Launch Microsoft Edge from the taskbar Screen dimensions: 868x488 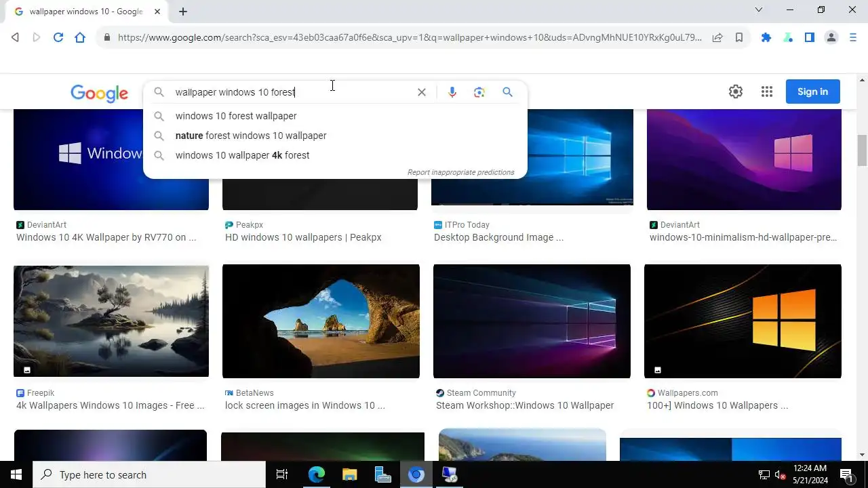click(317, 474)
